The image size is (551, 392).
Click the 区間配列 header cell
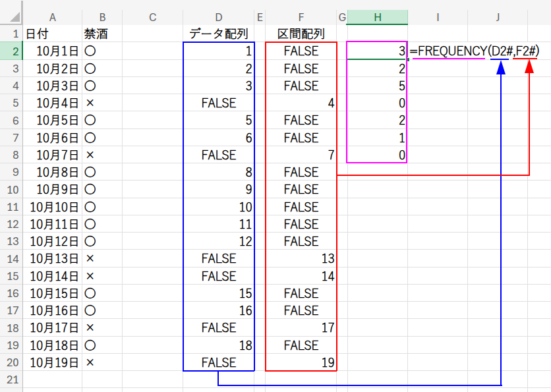(301, 34)
